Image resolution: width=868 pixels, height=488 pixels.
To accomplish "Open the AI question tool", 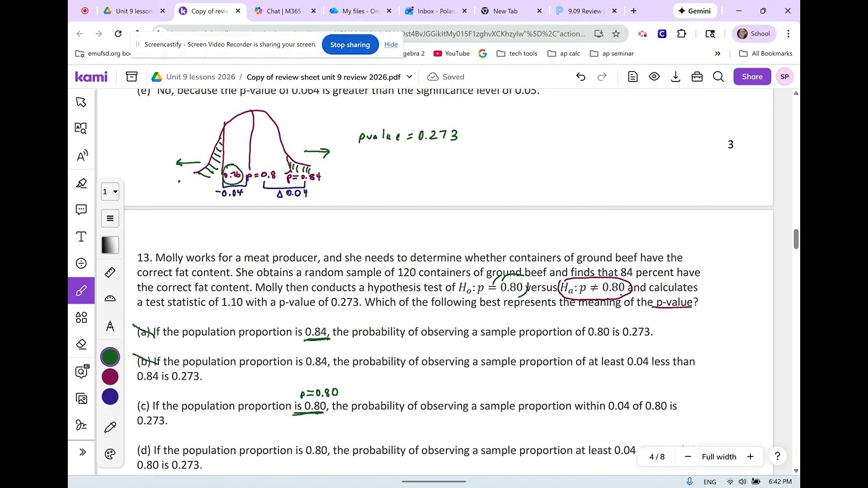I will pos(81,371).
